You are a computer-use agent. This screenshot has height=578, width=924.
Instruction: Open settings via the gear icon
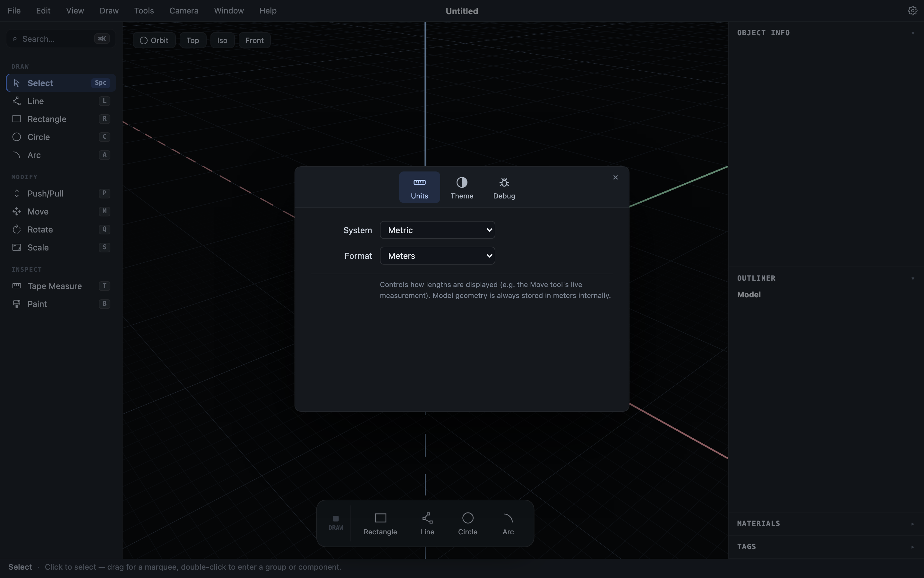pos(912,11)
